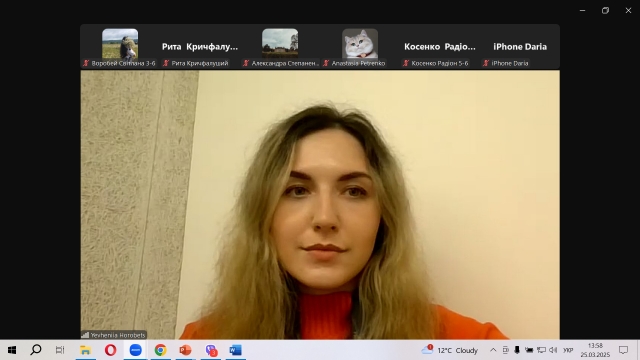Open the battery status tray icon

point(529,350)
